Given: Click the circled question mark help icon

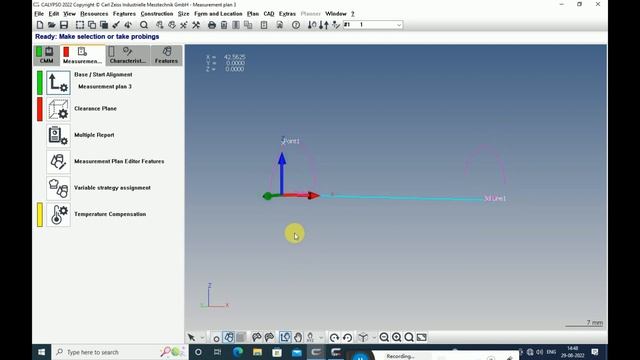Looking at the screenshot, I should pyautogui.click(x=296, y=25).
